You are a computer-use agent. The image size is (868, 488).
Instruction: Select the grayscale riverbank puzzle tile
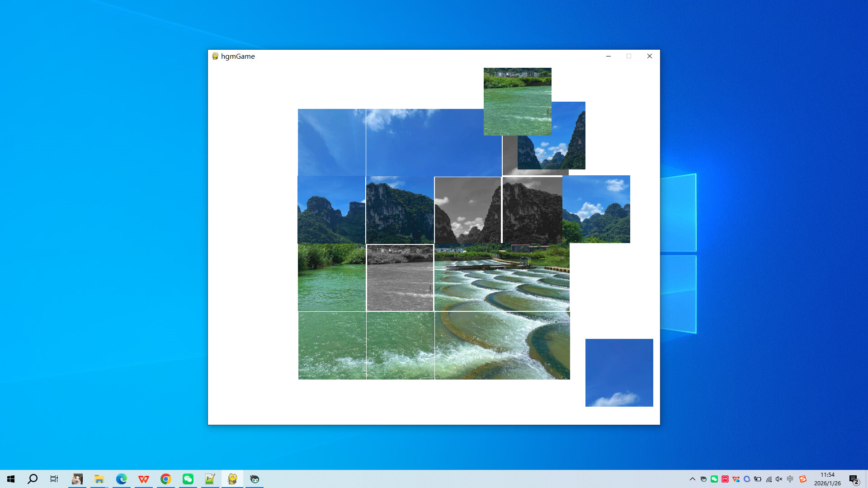400,277
